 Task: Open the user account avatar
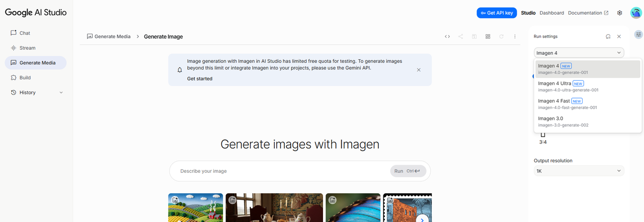point(635,13)
